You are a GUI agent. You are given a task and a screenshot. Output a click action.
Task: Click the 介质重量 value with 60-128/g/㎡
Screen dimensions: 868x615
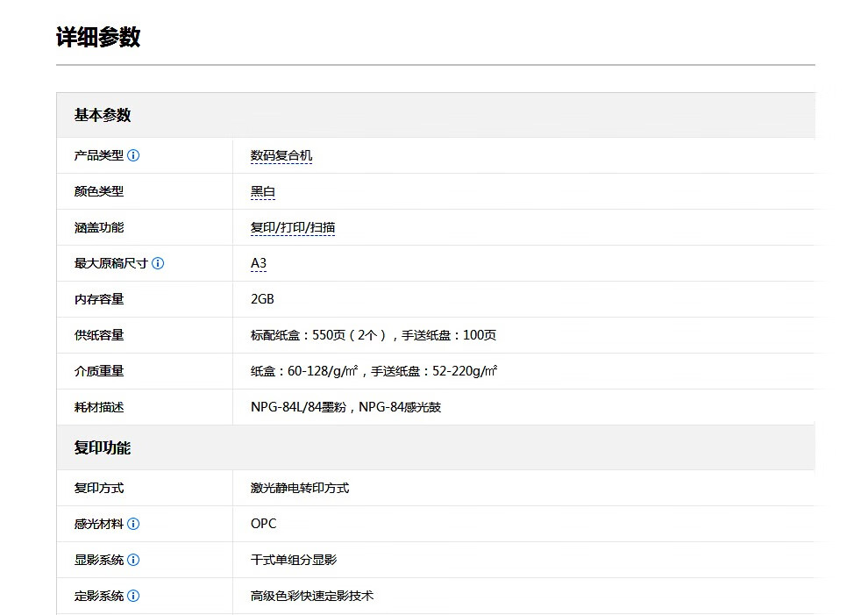tap(374, 371)
